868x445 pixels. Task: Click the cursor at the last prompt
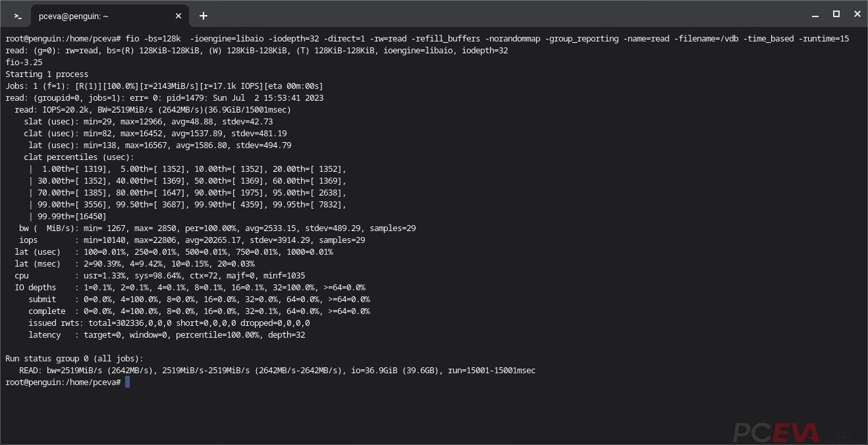(127, 382)
